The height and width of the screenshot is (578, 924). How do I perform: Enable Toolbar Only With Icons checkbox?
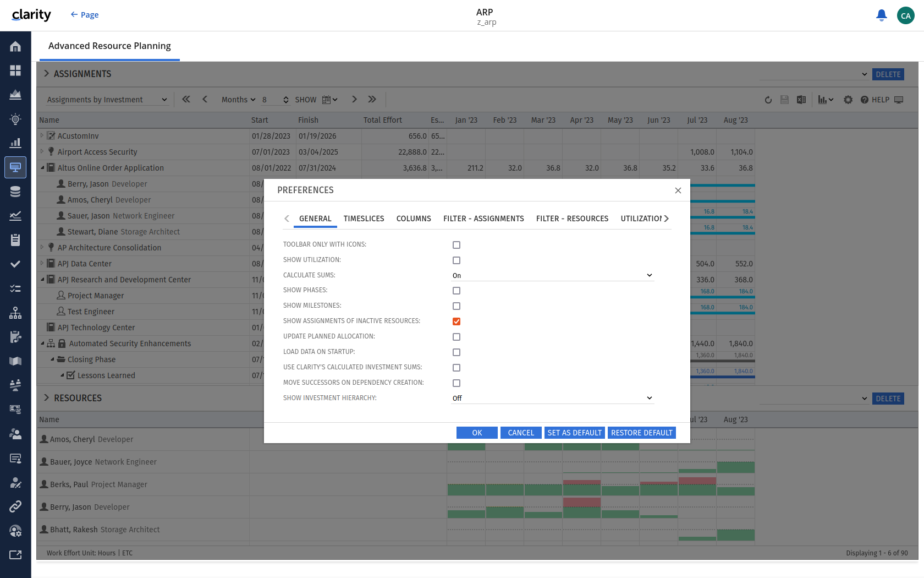click(457, 245)
